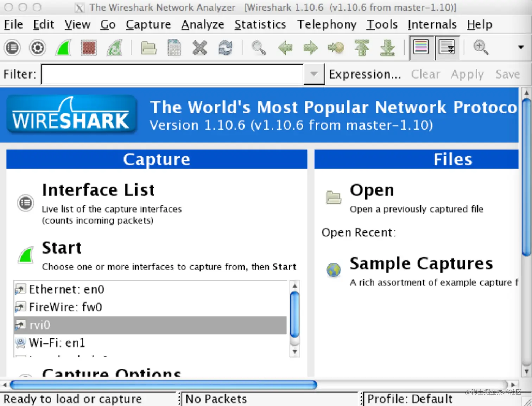Go to specified packet number icon
Screen dimensions: 532x406
coord(336,48)
